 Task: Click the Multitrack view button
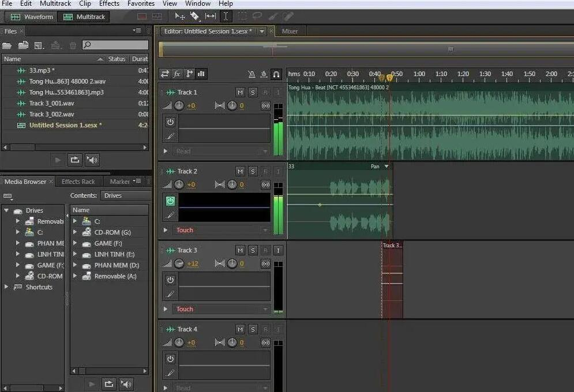coord(85,17)
